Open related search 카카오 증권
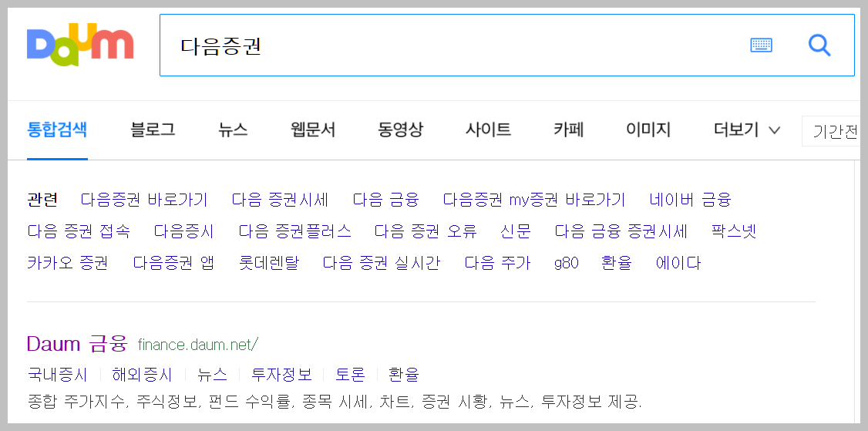Image resolution: width=868 pixels, height=431 pixels. click(68, 263)
